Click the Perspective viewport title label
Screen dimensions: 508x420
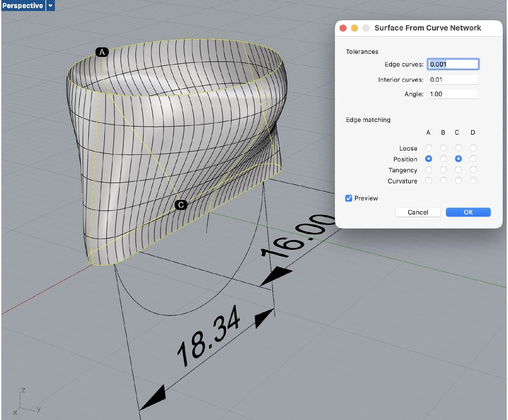[23, 6]
